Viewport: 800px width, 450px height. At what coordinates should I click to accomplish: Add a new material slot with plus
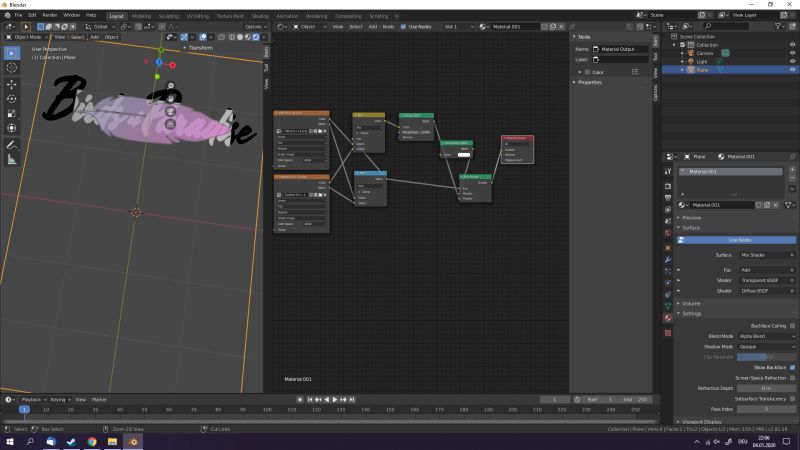click(792, 169)
